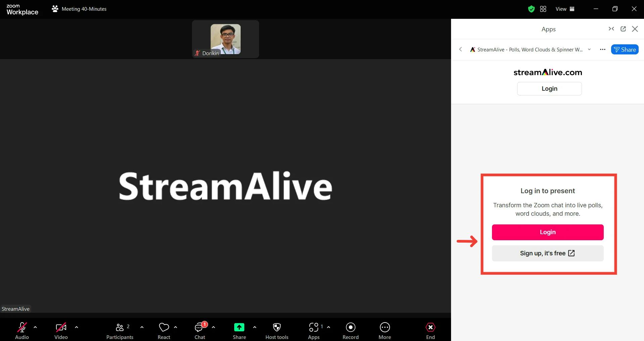Image resolution: width=644 pixels, height=341 pixels.
Task: Click the StreamAlive name label at bottom left
Action: (x=15, y=309)
